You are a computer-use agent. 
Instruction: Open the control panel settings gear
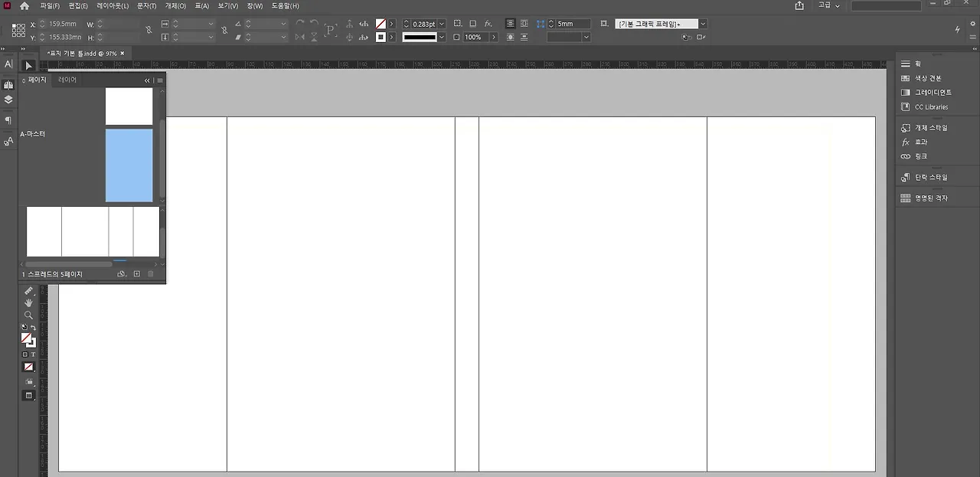click(972, 23)
